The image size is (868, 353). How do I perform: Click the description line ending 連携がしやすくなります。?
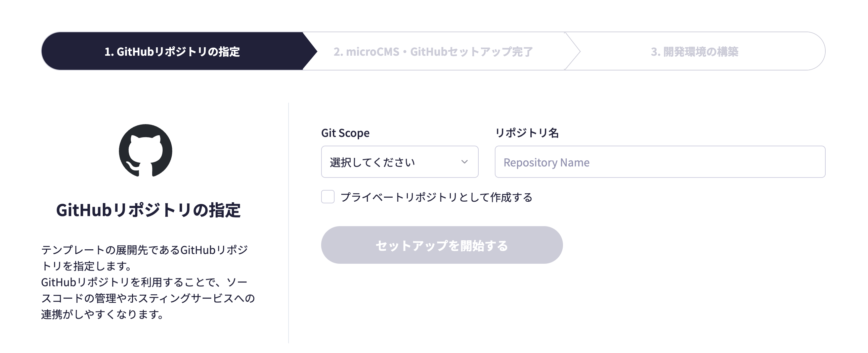coord(102,314)
